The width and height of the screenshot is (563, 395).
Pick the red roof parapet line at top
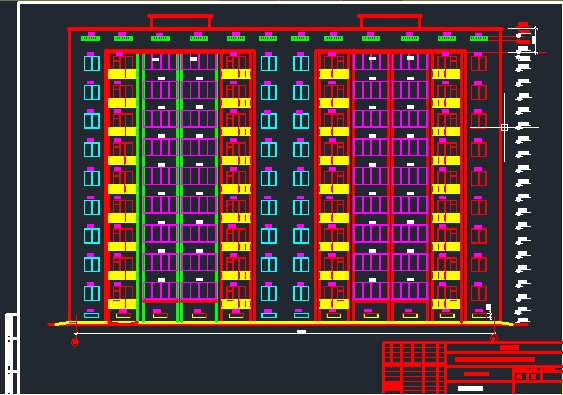285,29
